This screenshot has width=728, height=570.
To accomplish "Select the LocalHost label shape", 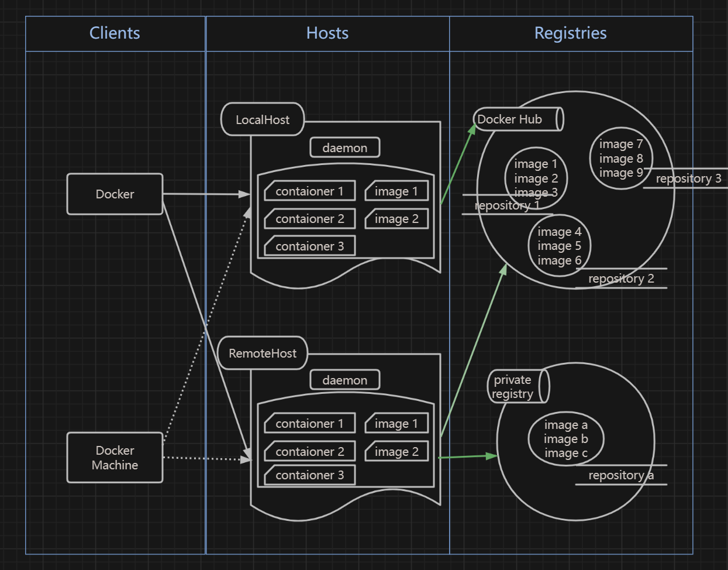I will coord(263,119).
